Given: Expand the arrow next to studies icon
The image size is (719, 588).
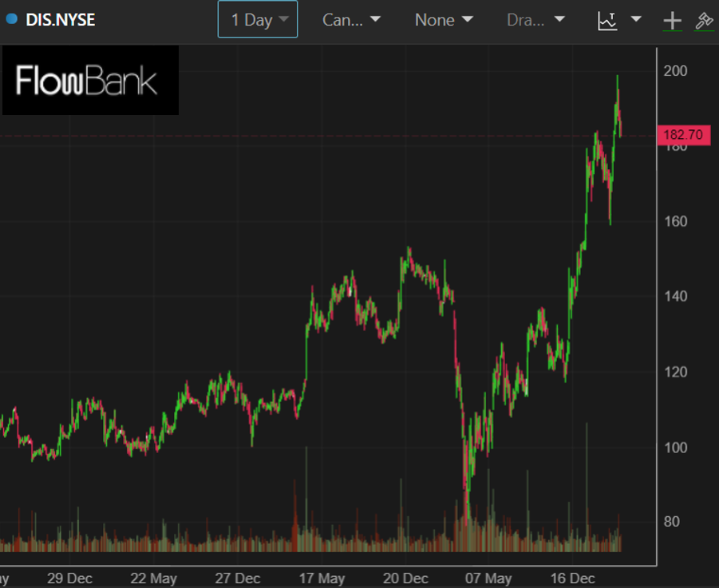Looking at the screenshot, I should (x=636, y=20).
